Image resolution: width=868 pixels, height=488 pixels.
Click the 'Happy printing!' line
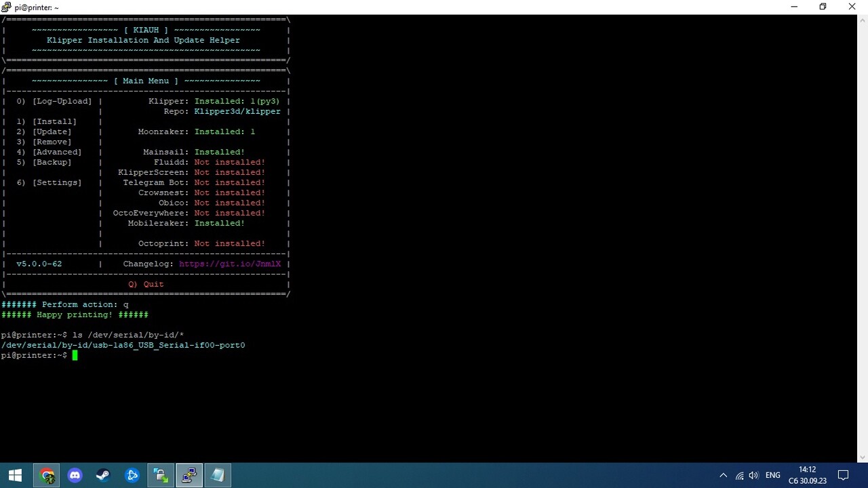coord(75,314)
